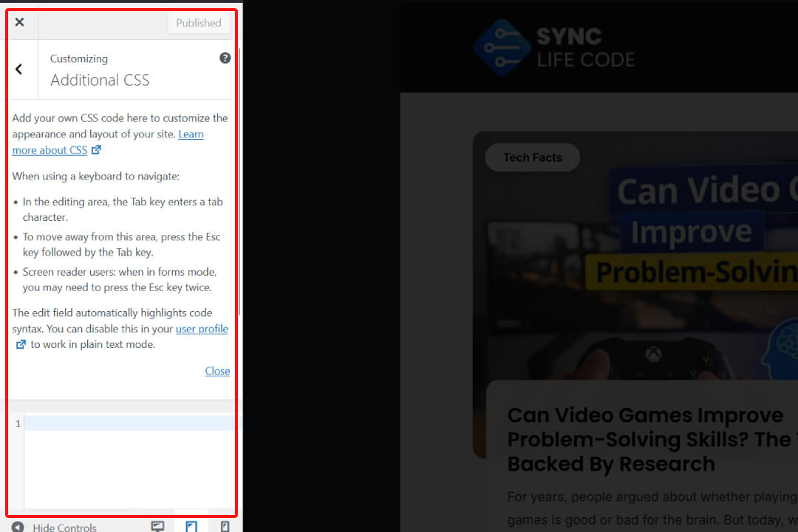This screenshot has height=532, width=798.
Task: Open the 'Learn more about CSS' link
Action: 190,134
